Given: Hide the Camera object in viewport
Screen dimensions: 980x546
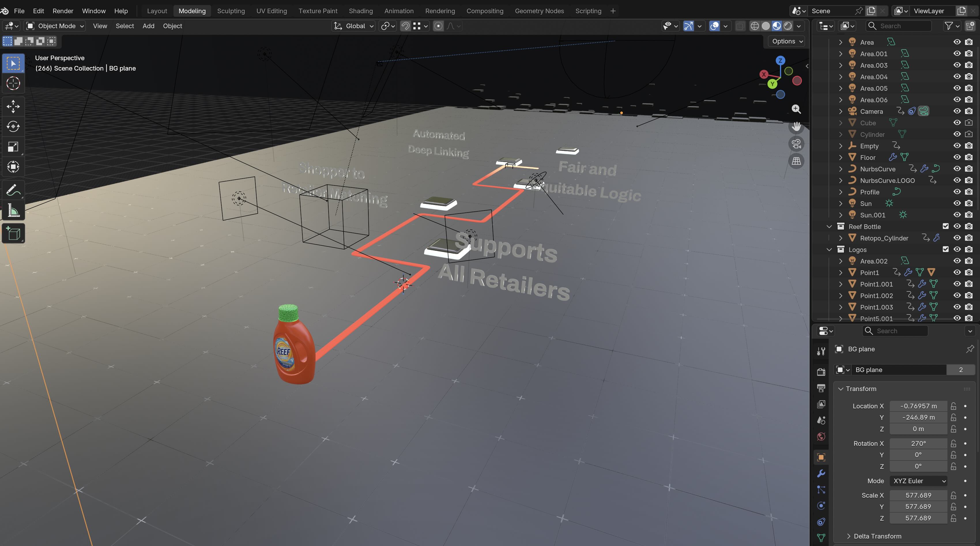Looking at the screenshot, I should [957, 111].
